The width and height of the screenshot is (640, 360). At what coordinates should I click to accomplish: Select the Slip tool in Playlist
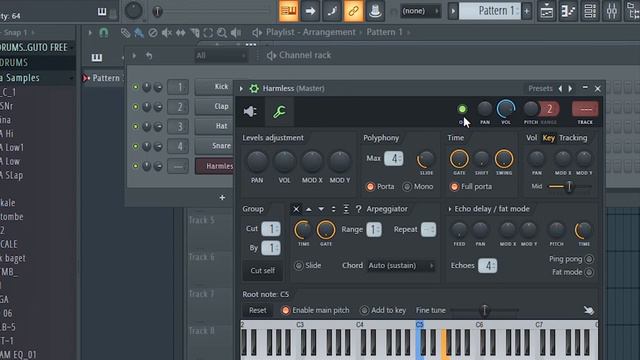pos(180,33)
